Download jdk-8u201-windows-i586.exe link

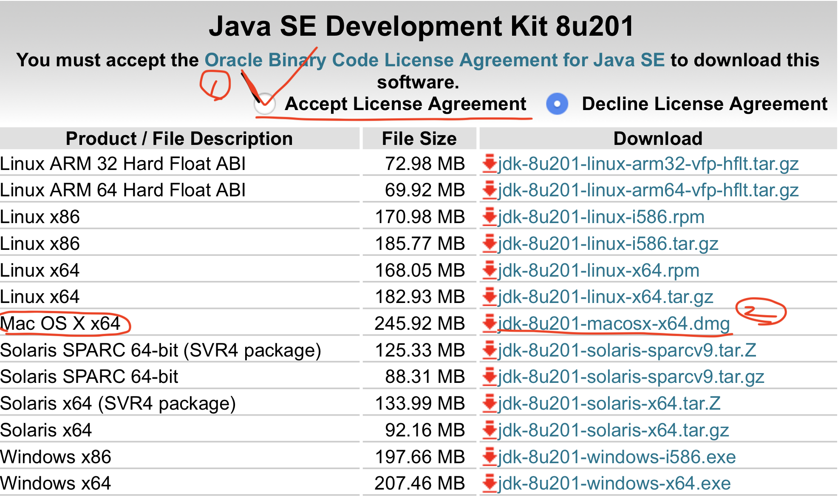617,457
